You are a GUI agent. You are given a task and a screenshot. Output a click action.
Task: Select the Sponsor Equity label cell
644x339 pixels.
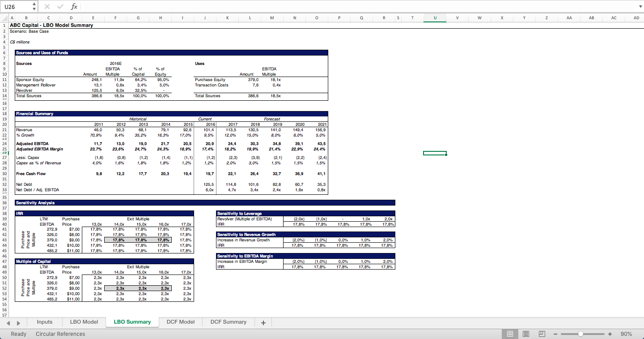coord(29,80)
